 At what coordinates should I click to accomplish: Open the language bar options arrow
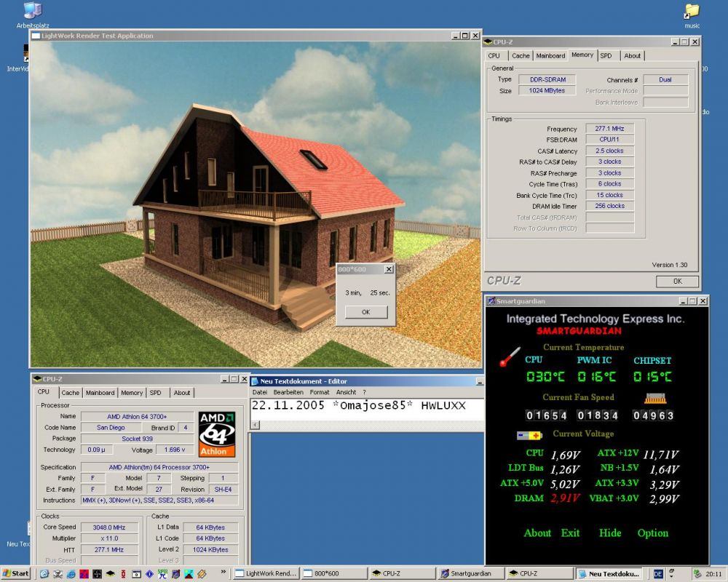671,576
